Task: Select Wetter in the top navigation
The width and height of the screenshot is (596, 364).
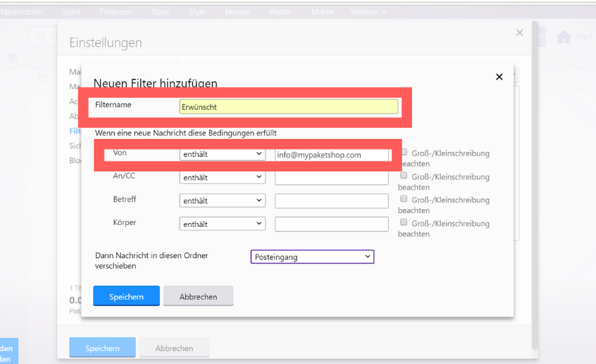Action: pos(280,12)
